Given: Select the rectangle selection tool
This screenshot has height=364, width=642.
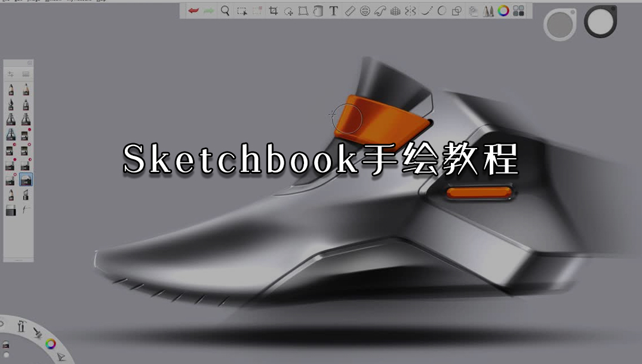Looking at the screenshot, I should coord(241,11).
